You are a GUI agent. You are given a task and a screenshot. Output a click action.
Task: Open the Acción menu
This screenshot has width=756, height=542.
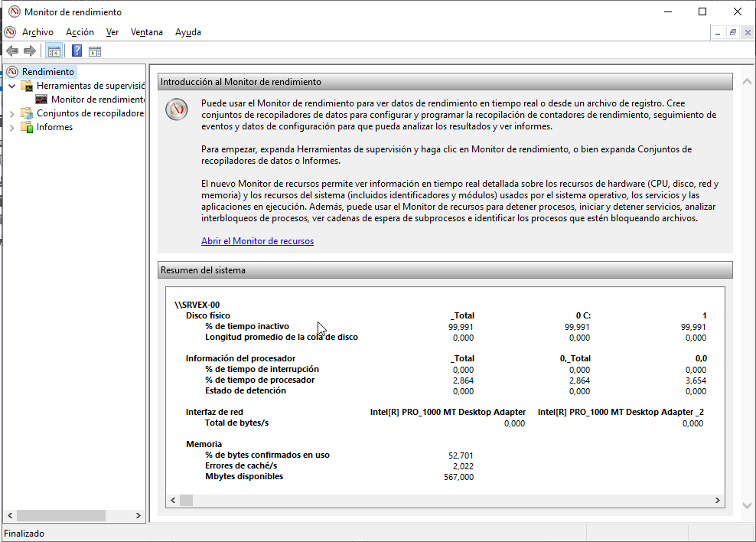[80, 32]
